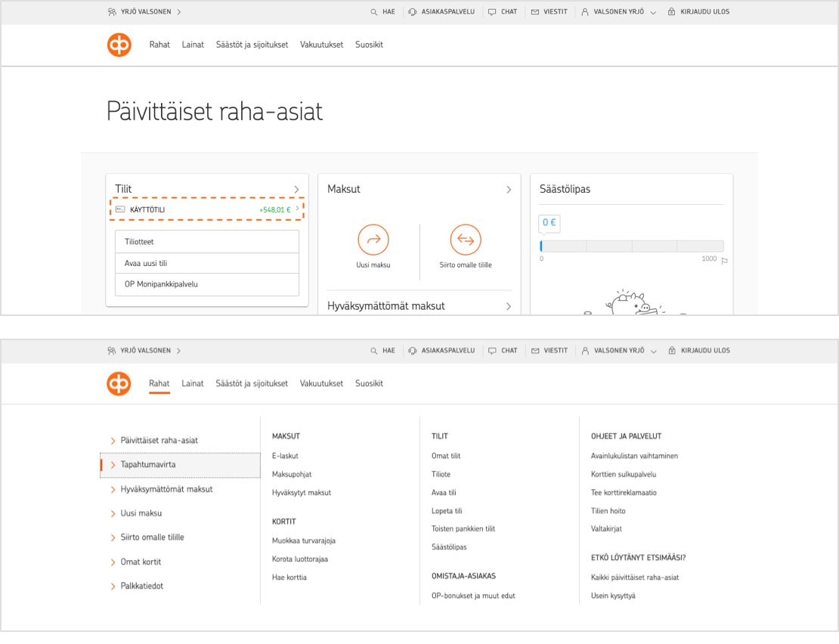Click the Säästölipas savings slider handle

541,246
